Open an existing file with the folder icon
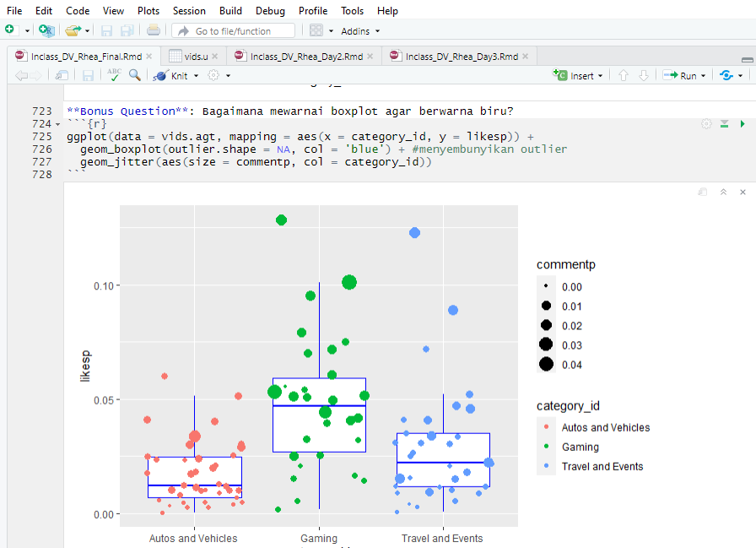Image resolution: width=756 pixels, height=548 pixels. pos(72,30)
